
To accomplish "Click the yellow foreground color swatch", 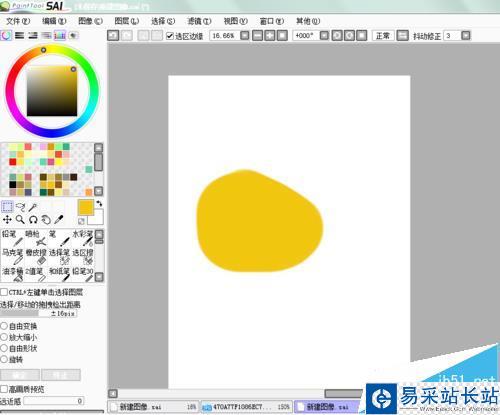I will point(86,207).
